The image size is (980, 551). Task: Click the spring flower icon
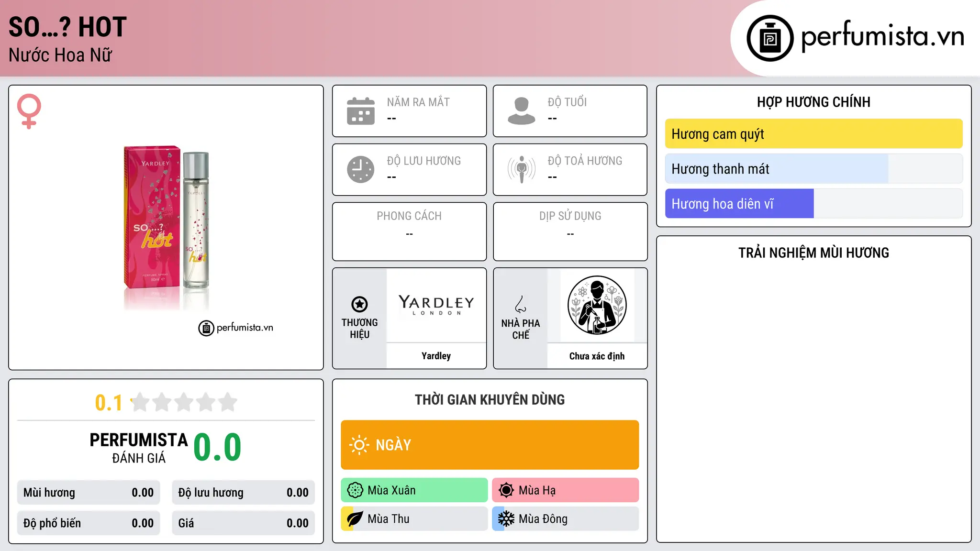(x=355, y=490)
